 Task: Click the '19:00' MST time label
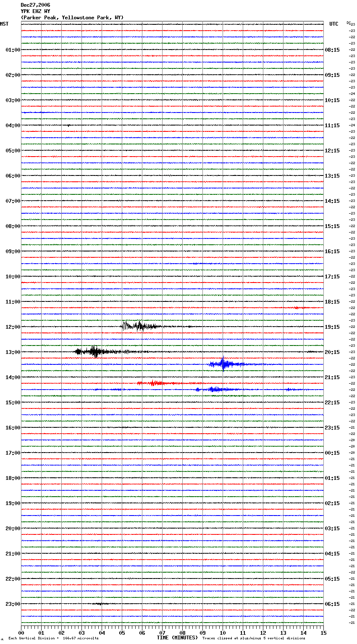point(13,503)
